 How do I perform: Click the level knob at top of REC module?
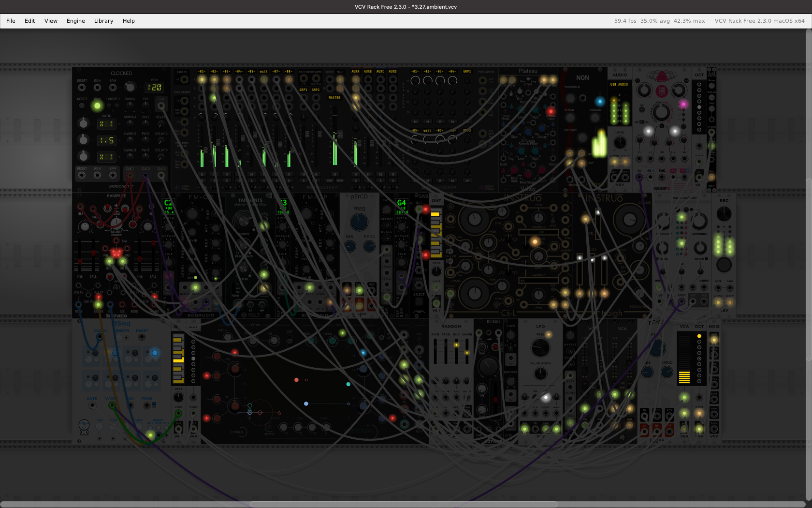tap(724, 213)
